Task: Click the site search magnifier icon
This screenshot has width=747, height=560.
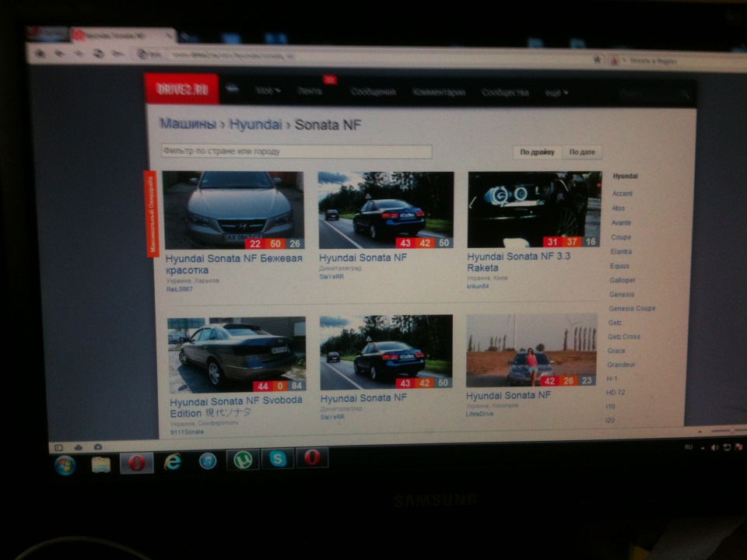Action: tap(685, 94)
